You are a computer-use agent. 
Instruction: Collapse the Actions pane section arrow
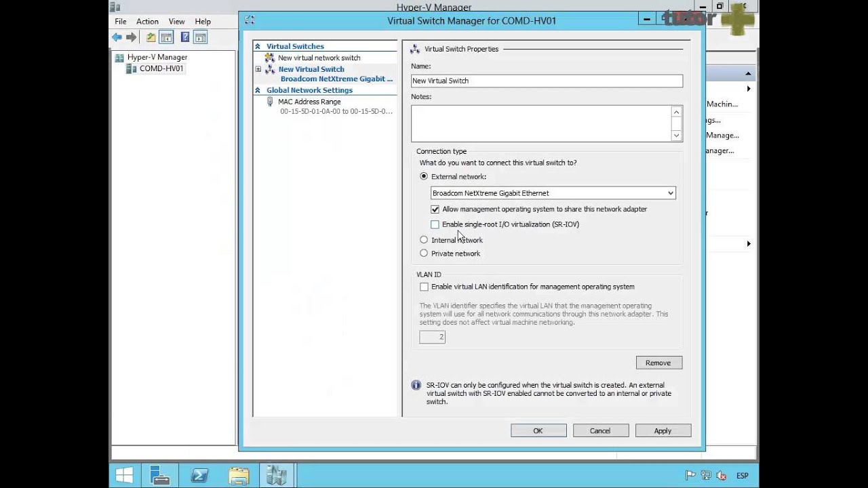tap(748, 73)
